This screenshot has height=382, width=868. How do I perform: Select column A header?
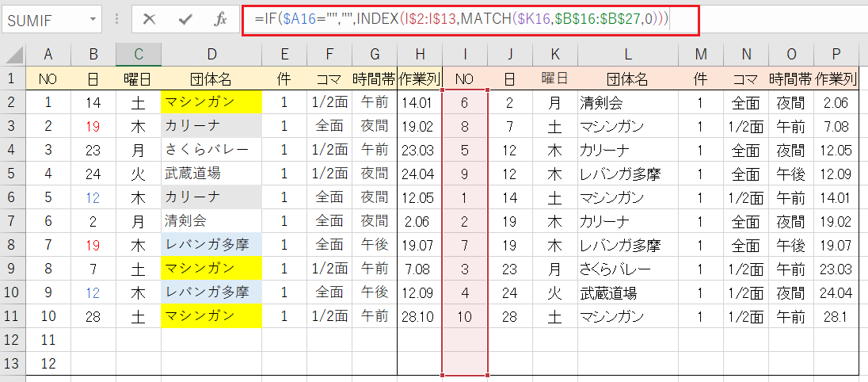48,54
